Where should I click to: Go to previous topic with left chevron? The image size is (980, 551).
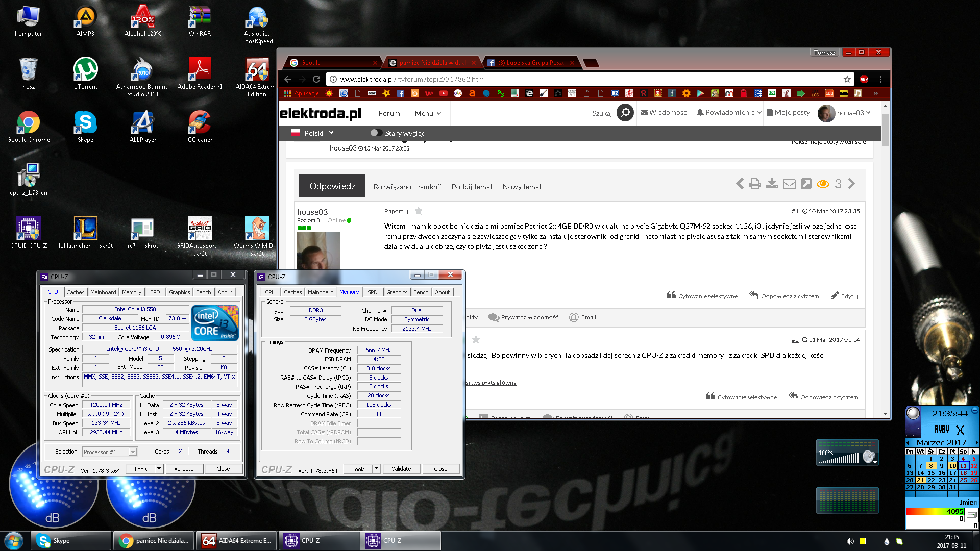tap(740, 184)
